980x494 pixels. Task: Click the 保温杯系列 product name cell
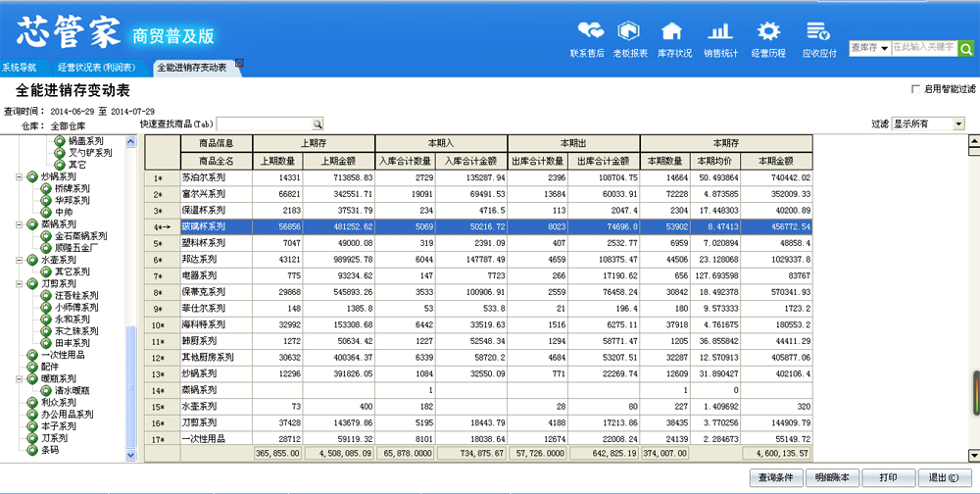[x=217, y=210]
